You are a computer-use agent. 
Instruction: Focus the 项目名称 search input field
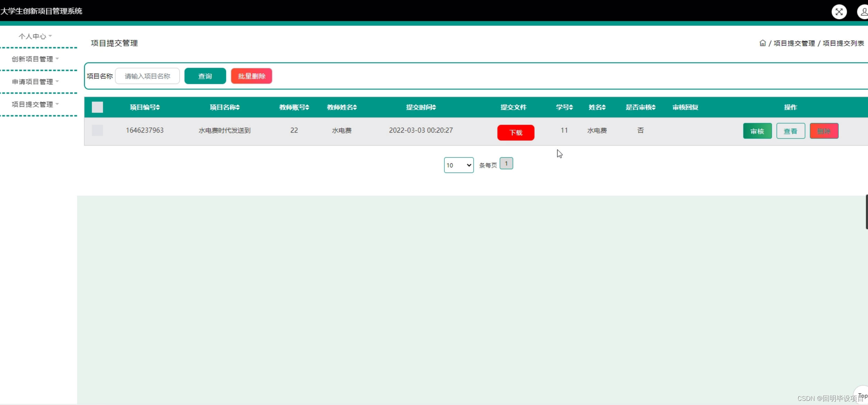pos(147,76)
